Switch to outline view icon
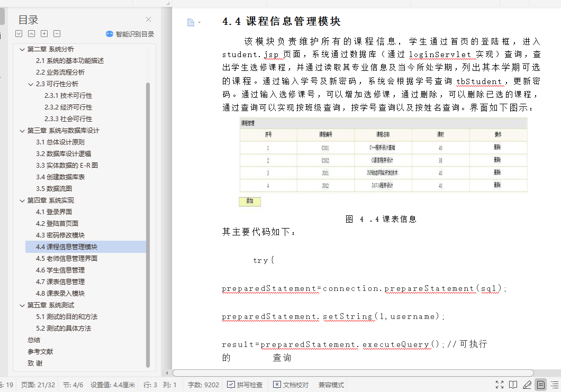561x392 pixels. 555,385
